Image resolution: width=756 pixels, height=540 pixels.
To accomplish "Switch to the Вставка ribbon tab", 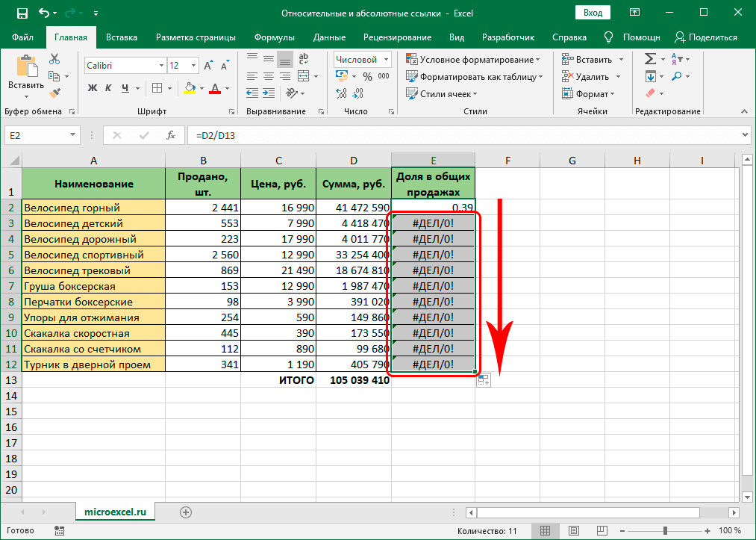I will (x=122, y=37).
